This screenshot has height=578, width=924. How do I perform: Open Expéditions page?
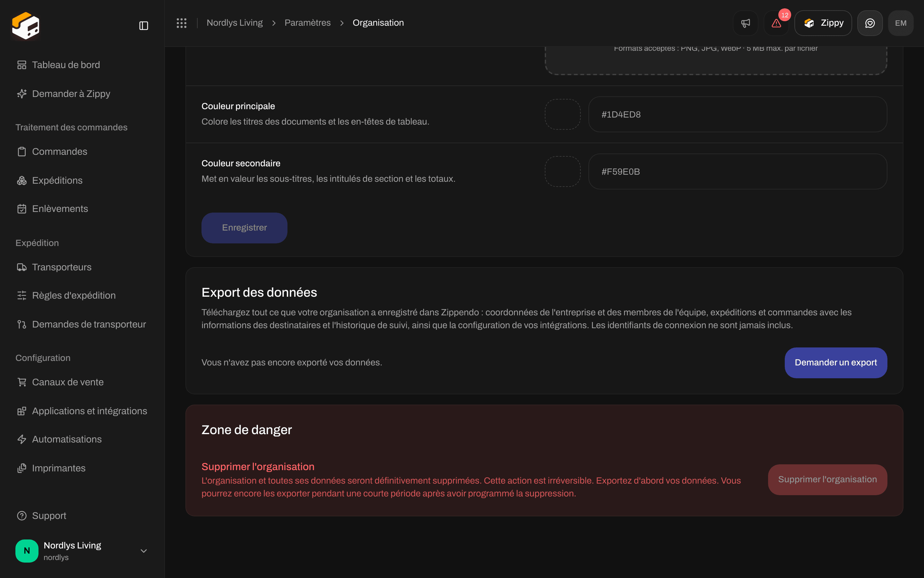point(57,180)
